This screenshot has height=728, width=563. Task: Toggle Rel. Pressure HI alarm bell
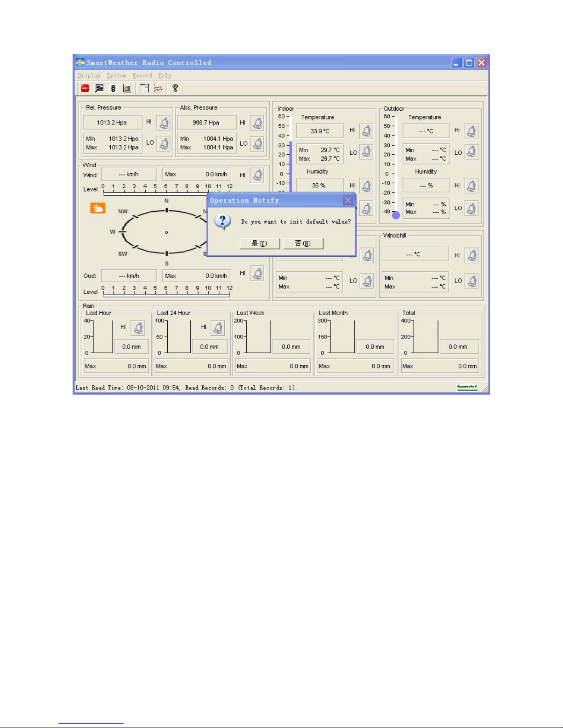(164, 123)
